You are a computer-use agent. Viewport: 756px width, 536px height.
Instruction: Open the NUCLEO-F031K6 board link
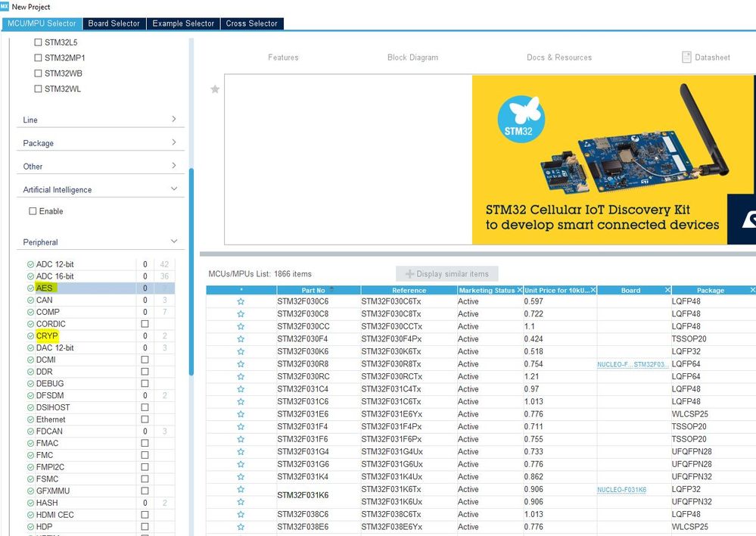tap(621, 490)
